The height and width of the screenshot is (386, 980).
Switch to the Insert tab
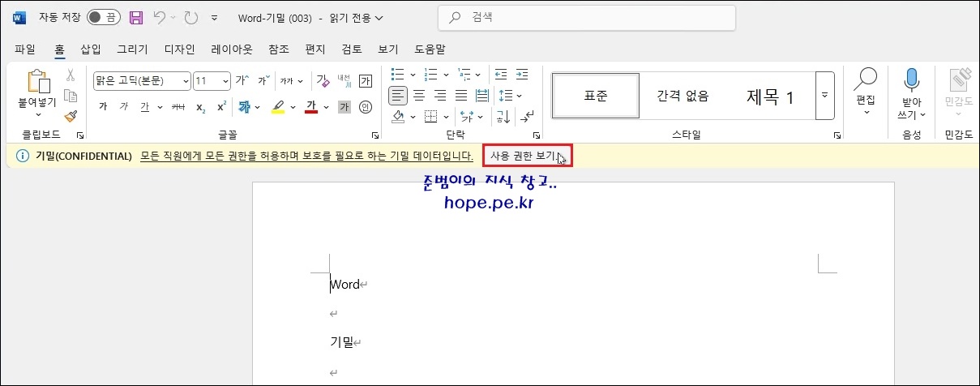[91, 49]
